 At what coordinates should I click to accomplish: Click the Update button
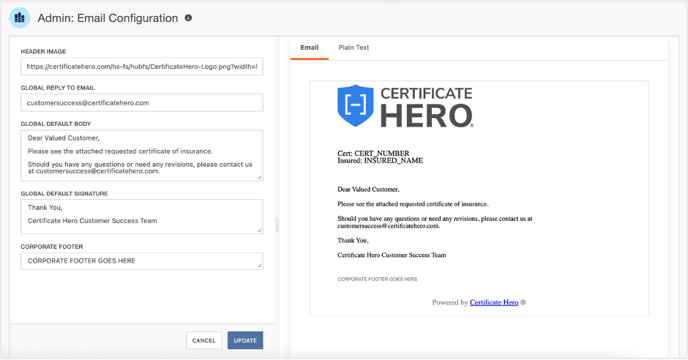(x=245, y=340)
